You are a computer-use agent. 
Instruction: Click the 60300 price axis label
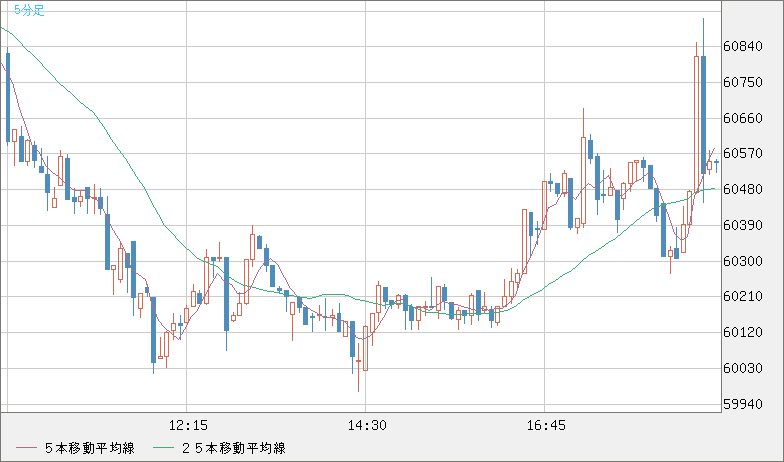click(743, 261)
